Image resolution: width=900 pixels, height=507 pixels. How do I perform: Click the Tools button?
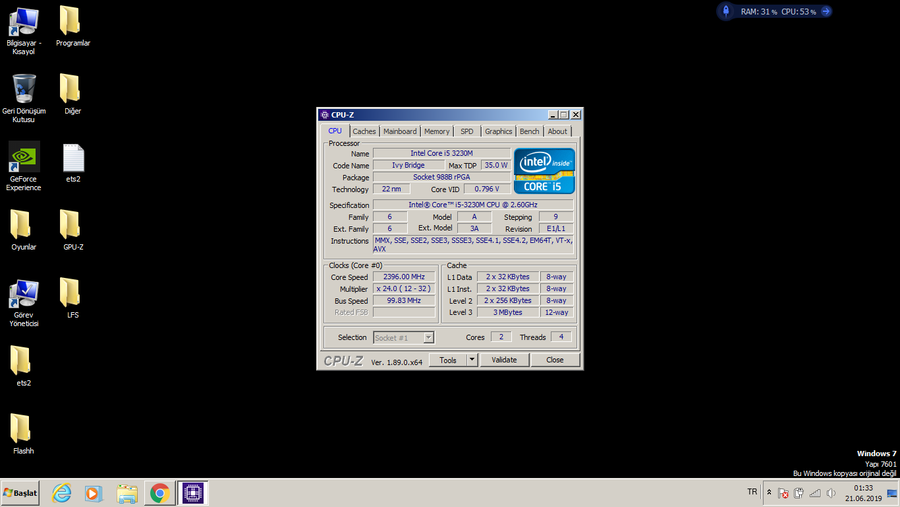(x=448, y=360)
